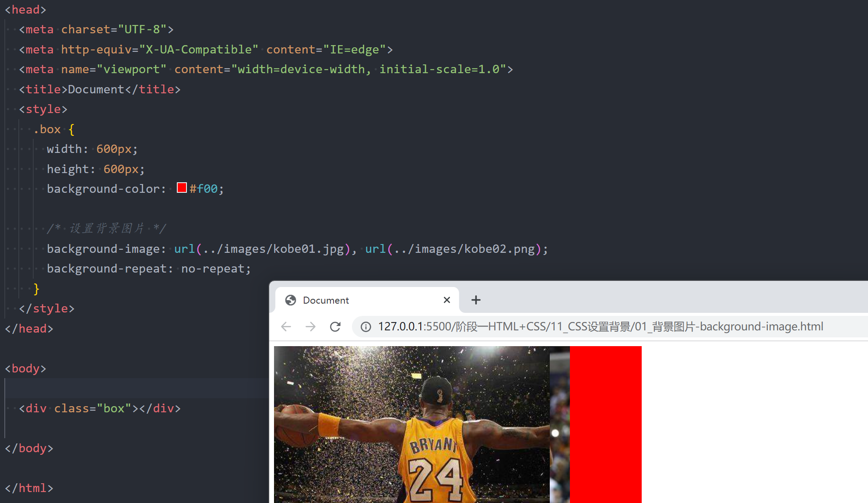Click the browser back arrow button
This screenshot has height=503, width=868.
[286, 326]
